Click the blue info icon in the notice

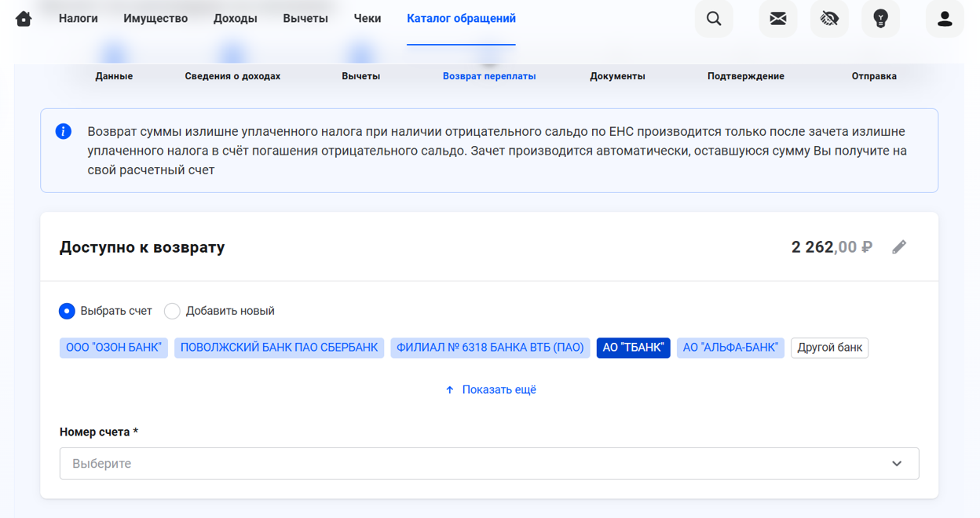64,132
